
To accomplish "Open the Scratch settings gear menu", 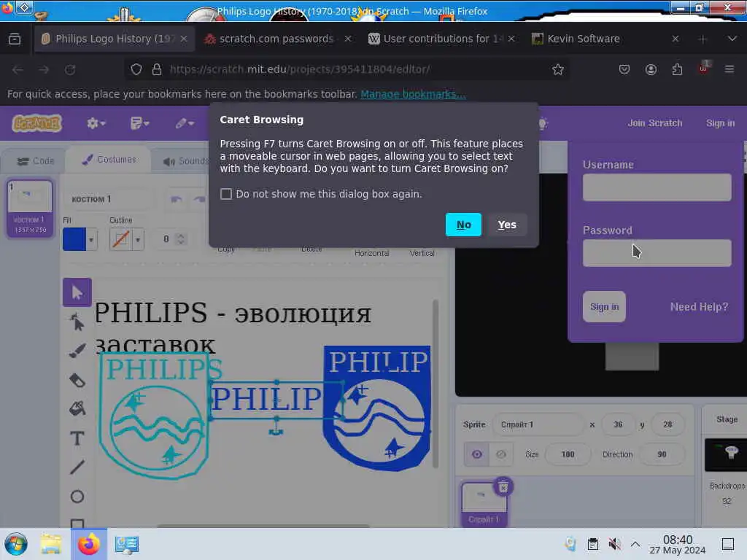I will coord(96,123).
